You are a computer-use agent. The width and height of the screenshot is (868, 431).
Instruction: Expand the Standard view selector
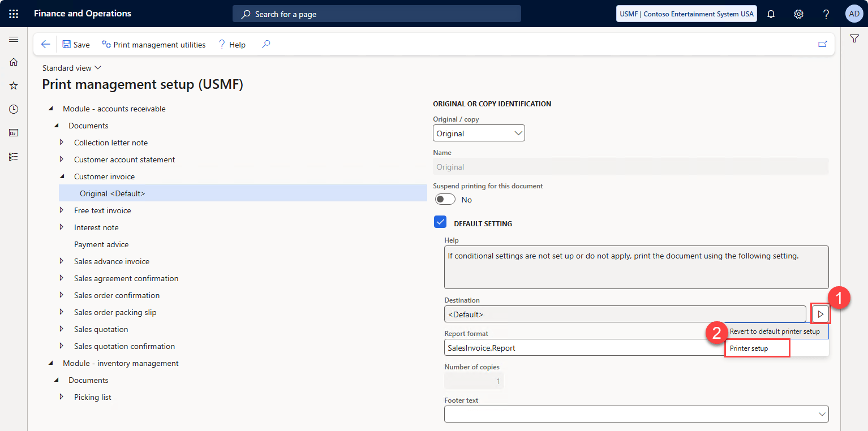[x=72, y=68]
